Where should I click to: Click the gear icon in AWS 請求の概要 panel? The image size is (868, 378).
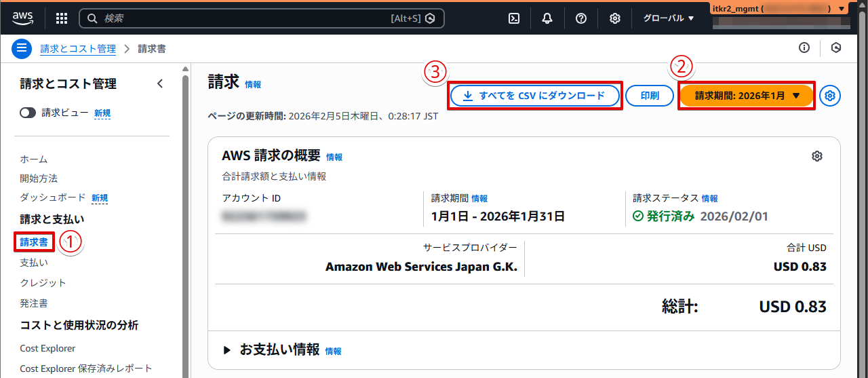click(x=817, y=156)
